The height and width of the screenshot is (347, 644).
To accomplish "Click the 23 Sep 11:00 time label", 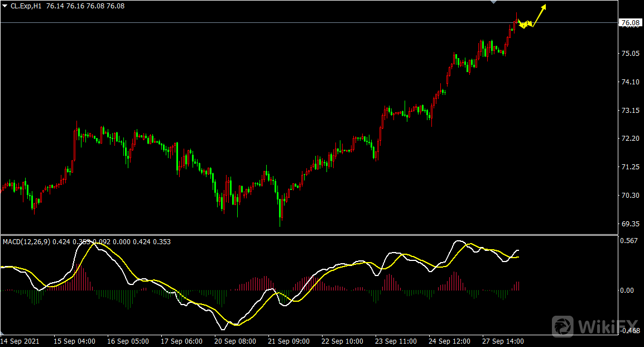I will (x=396, y=341).
